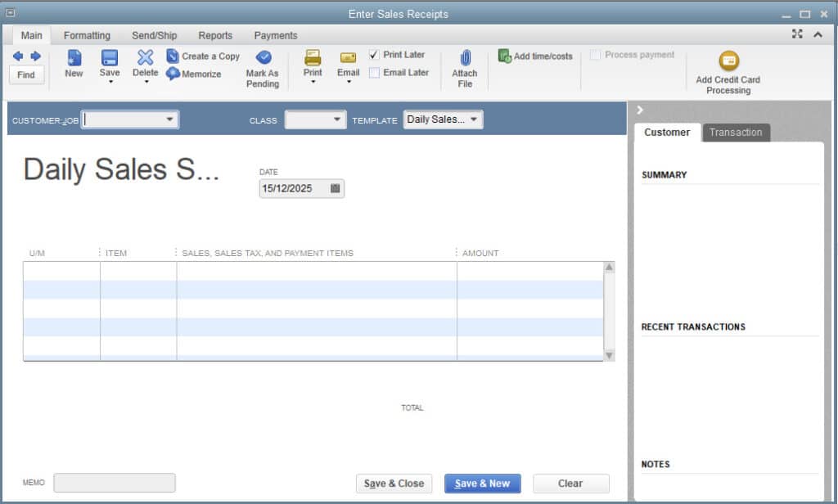Open the date calendar picker

[335, 188]
